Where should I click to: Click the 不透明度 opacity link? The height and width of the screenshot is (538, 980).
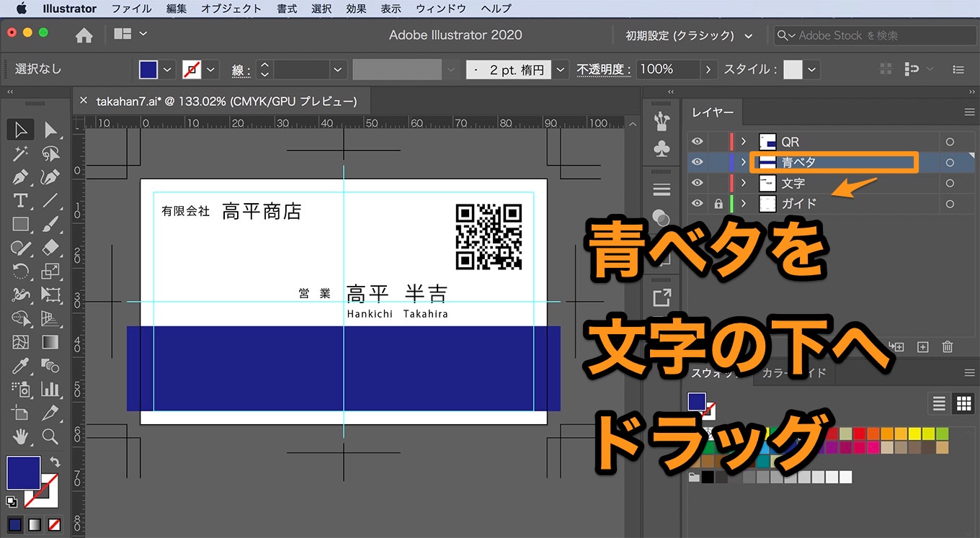point(603,70)
